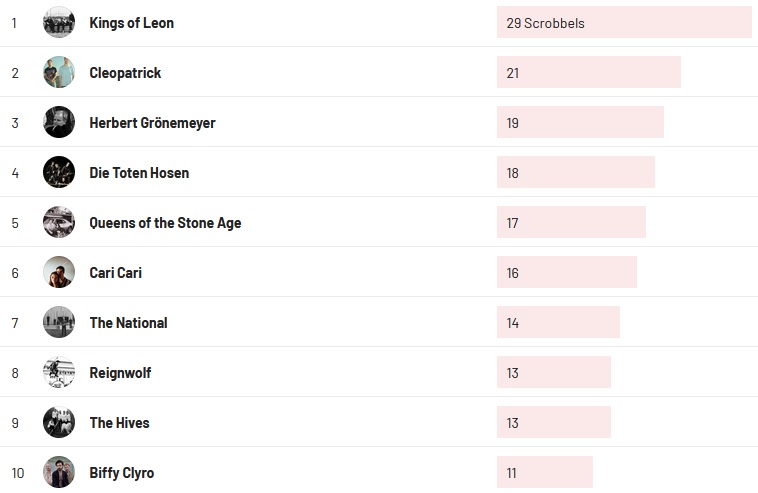Click the Die Toten Hosen name
The image size is (758, 493).
[x=139, y=173]
